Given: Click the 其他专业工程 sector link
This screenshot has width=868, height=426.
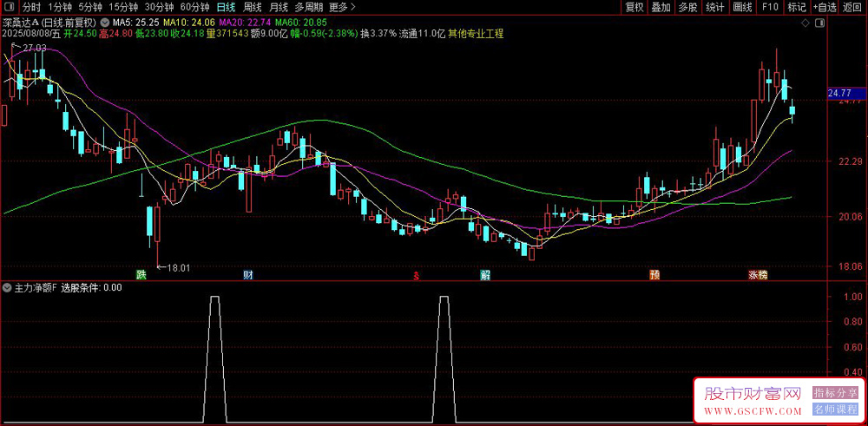Looking at the screenshot, I should pyautogui.click(x=476, y=34).
